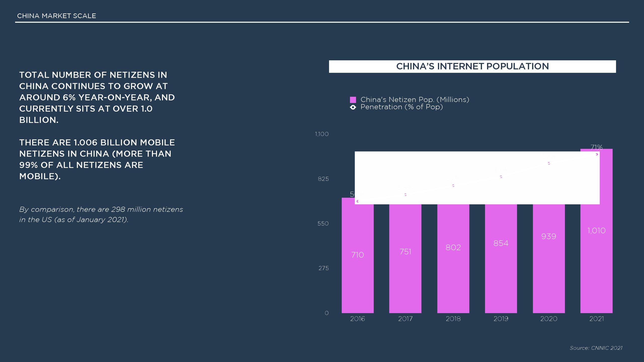644x362 pixels.
Task: Click the 2017 penetration line marker
Action: coord(406,195)
